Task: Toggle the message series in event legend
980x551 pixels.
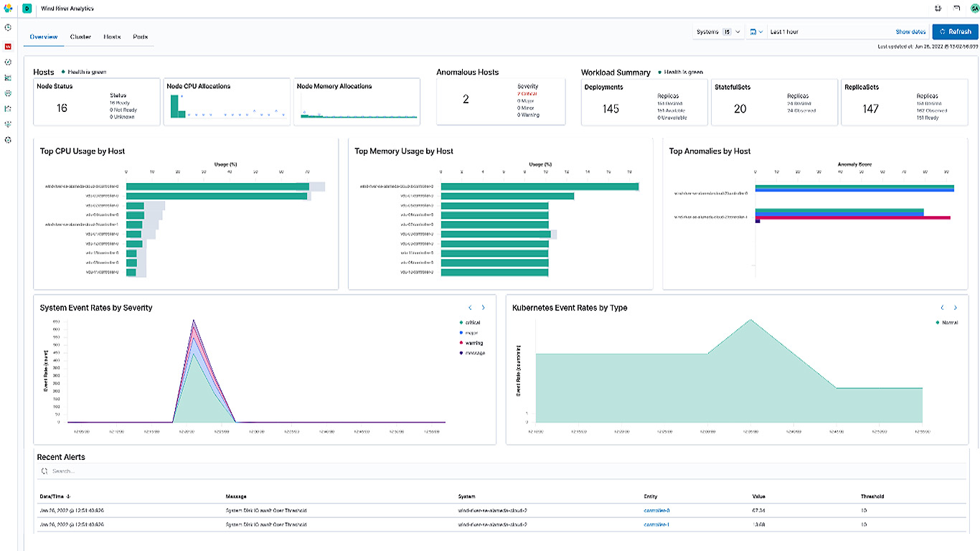Action: pos(471,353)
